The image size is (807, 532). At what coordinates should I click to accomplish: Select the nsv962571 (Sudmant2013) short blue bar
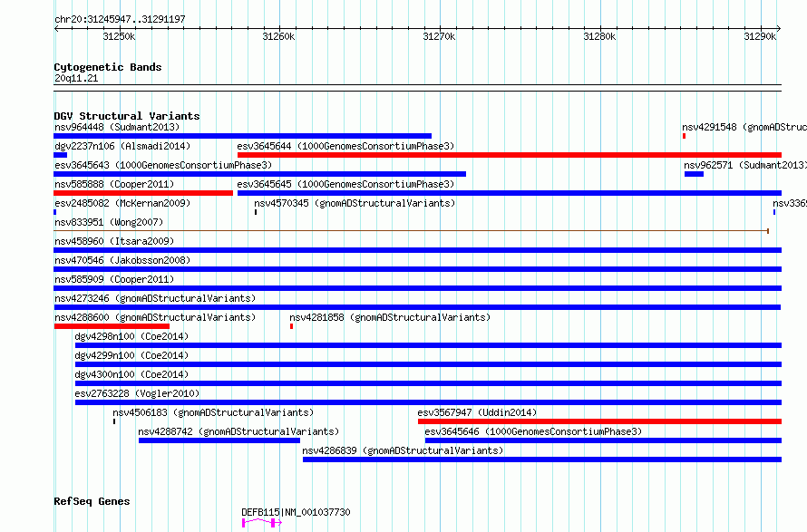pyautogui.click(x=694, y=174)
